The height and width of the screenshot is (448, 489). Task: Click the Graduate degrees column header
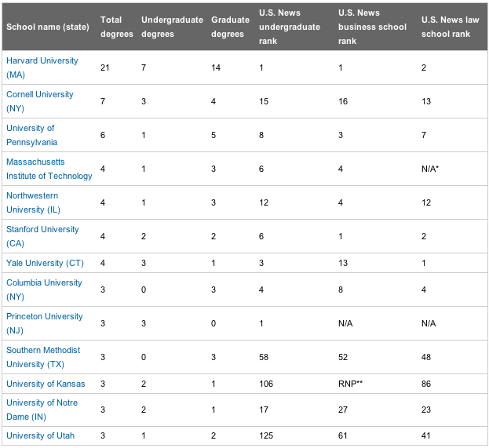[231, 27]
